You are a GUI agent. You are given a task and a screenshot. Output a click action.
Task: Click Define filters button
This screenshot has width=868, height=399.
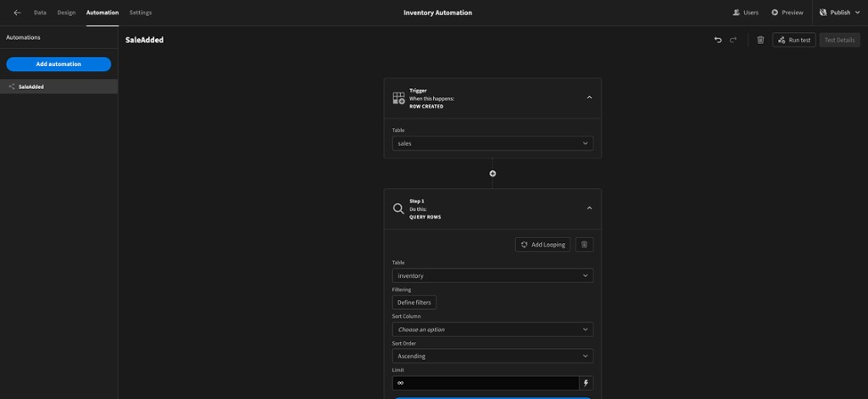click(x=414, y=302)
